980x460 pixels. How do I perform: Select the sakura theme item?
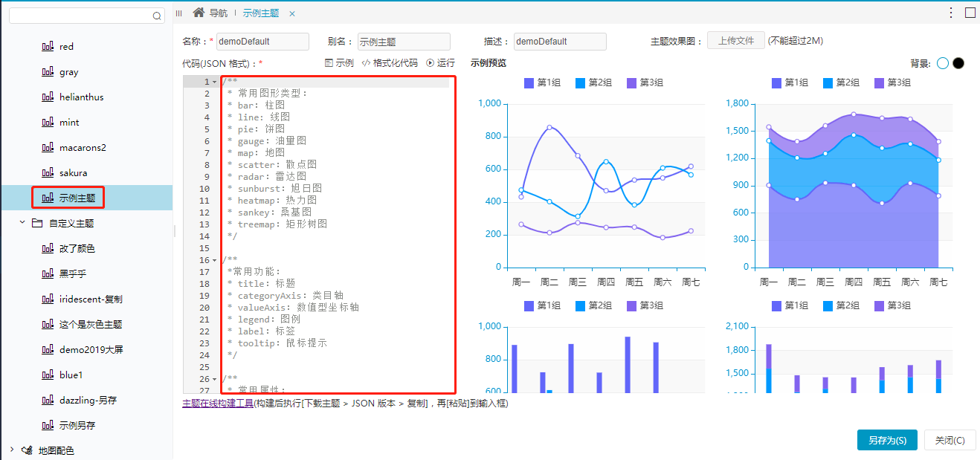pos(73,172)
